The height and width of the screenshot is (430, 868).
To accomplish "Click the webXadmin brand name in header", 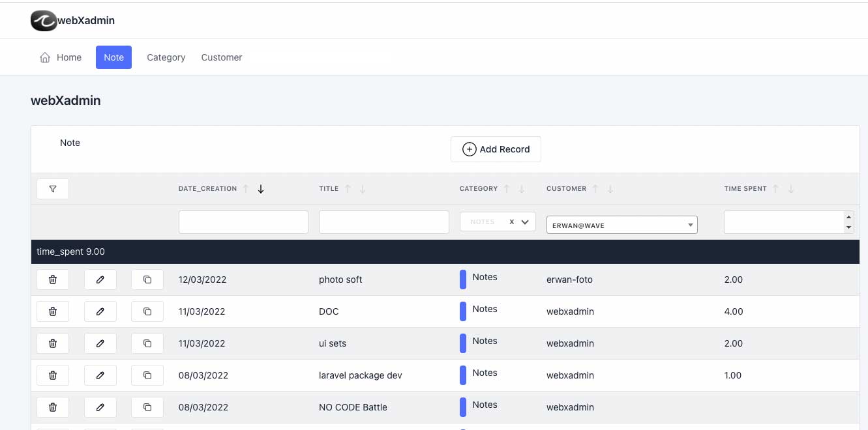I will pos(86,20).
